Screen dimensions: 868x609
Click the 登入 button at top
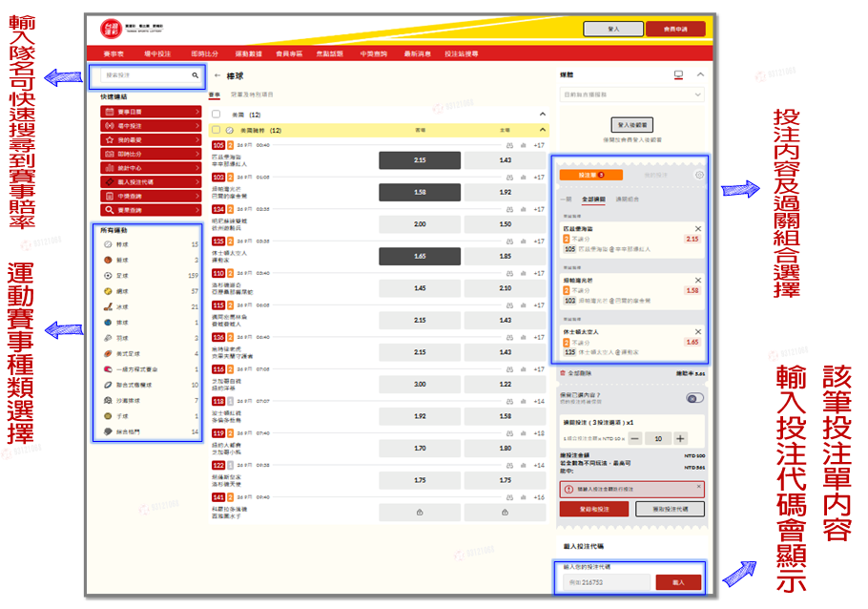point(613,29)
